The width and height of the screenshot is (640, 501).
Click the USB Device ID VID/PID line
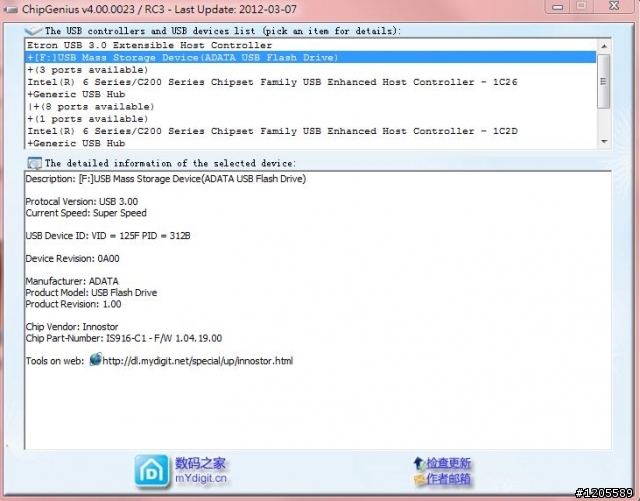click(x=108, y=236)
